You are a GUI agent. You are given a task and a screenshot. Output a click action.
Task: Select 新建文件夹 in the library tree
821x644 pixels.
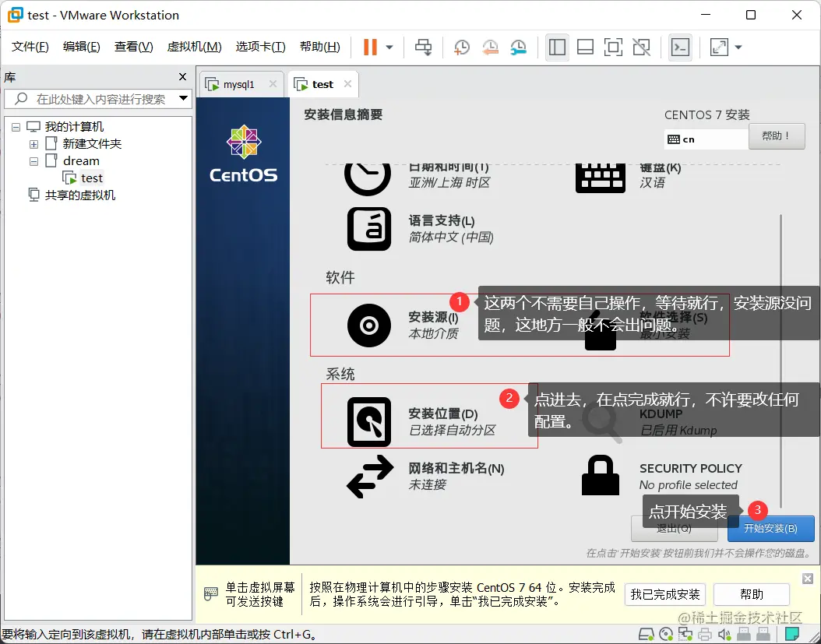92,144
